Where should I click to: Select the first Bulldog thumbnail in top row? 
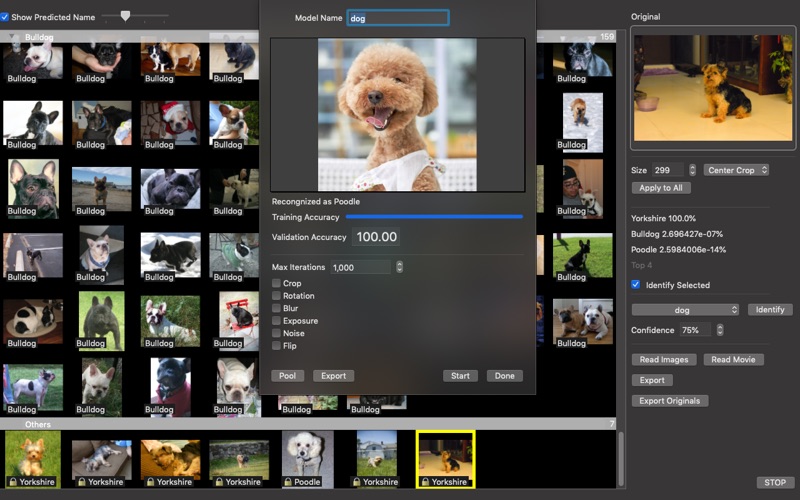tap(32, 58)
